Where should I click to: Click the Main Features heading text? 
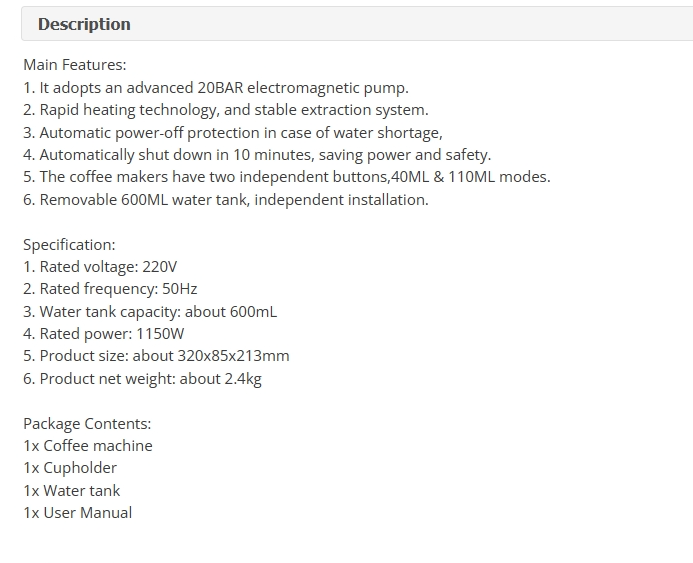(x=75, y=65)
